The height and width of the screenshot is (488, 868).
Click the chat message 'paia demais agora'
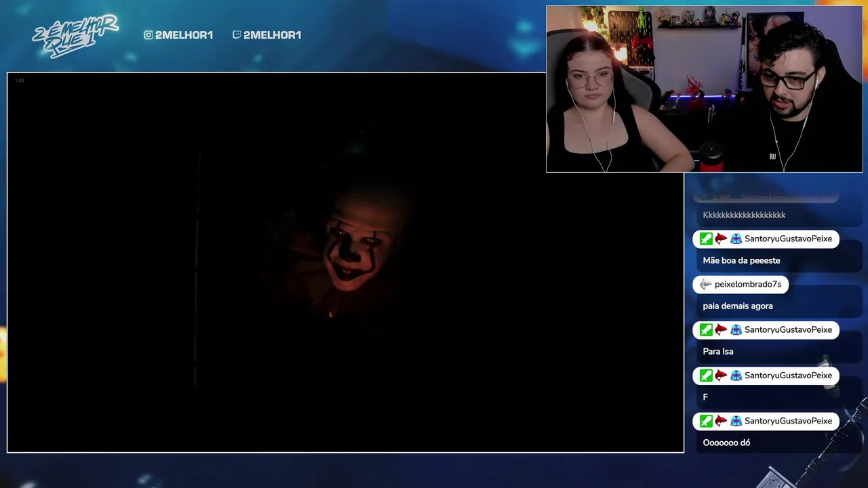(738, 306)
